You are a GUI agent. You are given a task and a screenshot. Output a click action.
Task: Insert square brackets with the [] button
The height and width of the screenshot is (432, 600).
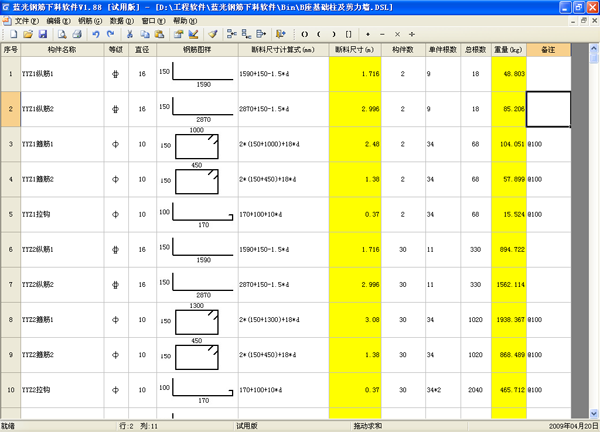pyautogui.click(x=348, y=34)
